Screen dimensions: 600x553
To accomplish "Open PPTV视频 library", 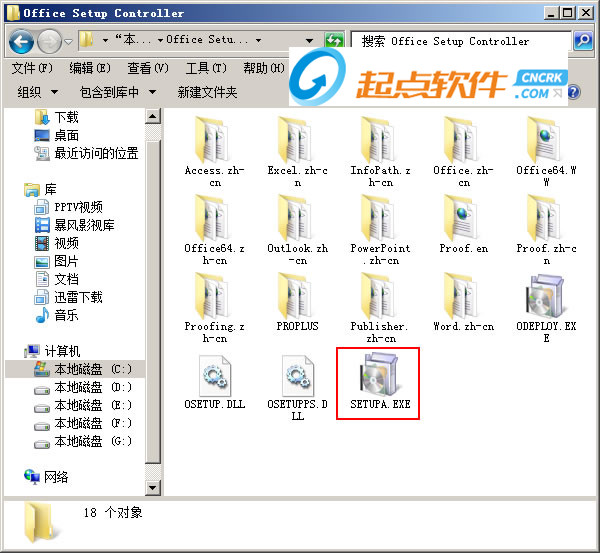I will pos(68,207).
